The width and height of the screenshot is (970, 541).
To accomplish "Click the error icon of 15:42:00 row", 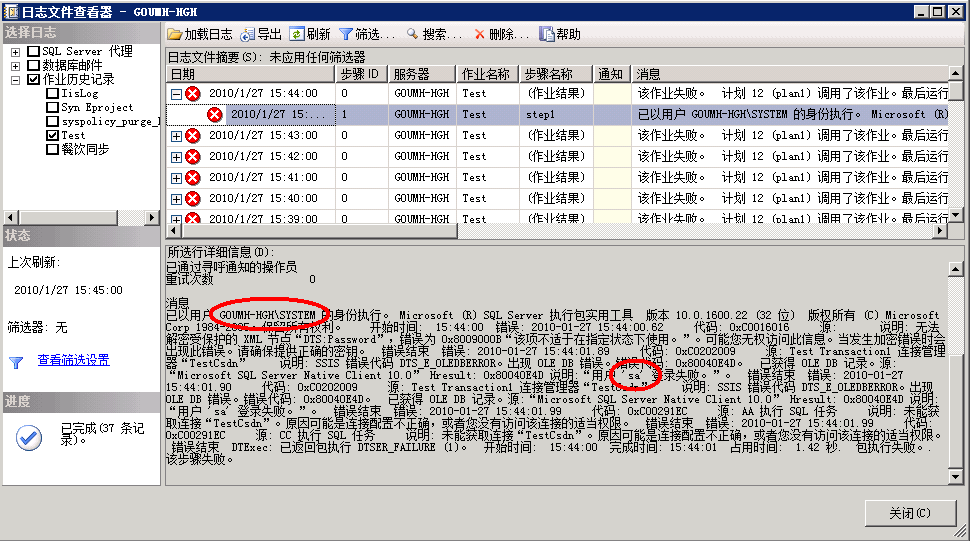I will (193, 156).
